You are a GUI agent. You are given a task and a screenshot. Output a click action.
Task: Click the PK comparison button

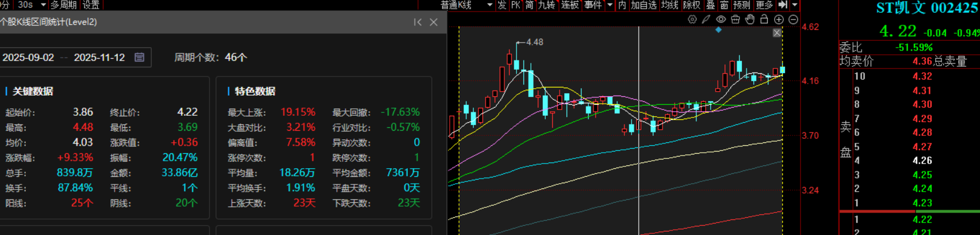pos(515,5)
